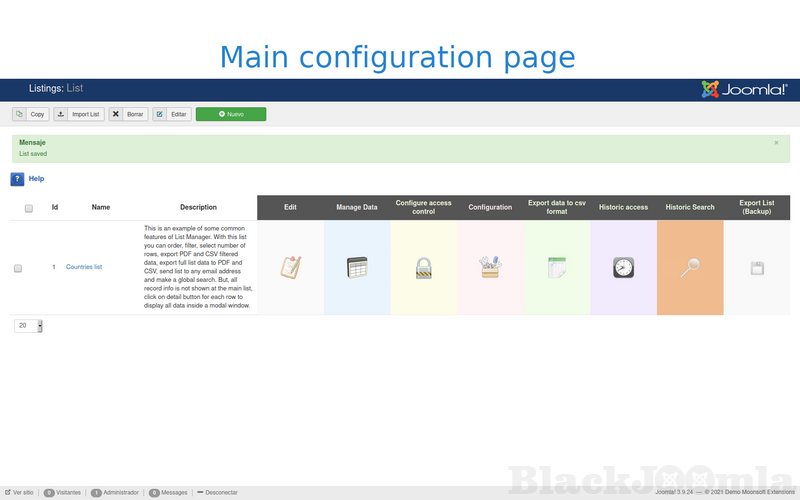This screenshot has height=500, width=800.
Task: Click Export List Backup floppy disk icon
Action: [x=757, y=268]
